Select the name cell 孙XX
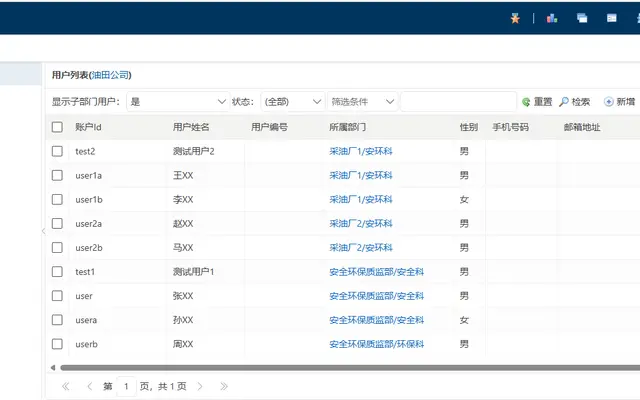The height and width of the screenshot is (400, 640). tap(183, 320)
